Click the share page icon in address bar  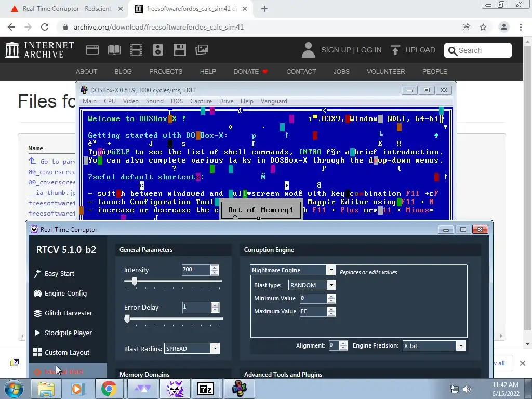pos(466,27)
